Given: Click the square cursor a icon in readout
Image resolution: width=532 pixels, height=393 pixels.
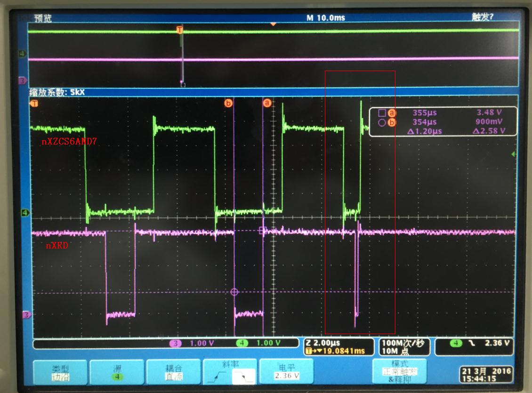Looking at the screenshot, I should pyautogui.click(x=382, y=113).
